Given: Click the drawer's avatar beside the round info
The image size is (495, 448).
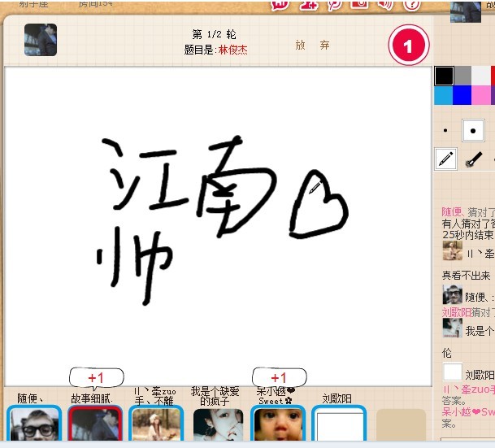Looking at the screenshot, I should click(41, 40).
